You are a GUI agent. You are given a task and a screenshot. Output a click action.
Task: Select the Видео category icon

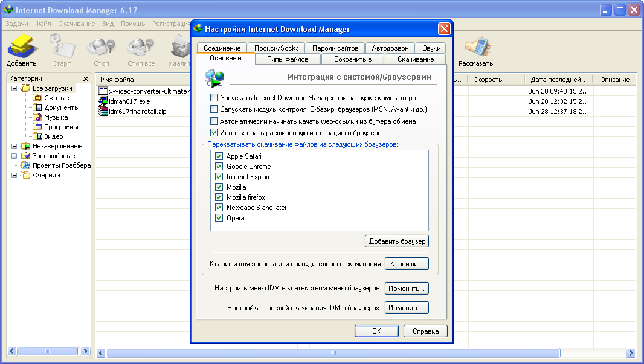pos(37,136)
